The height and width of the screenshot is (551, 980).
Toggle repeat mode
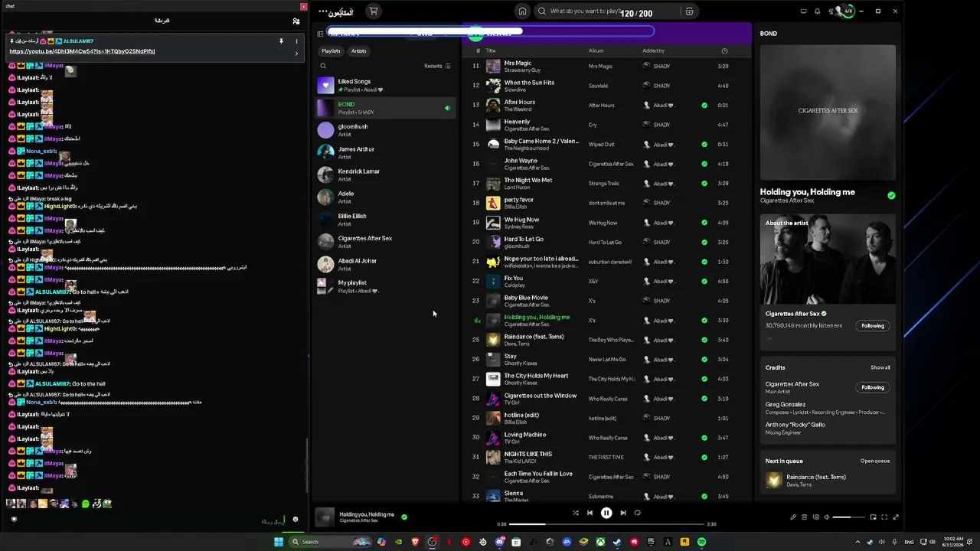click(637, 513)
